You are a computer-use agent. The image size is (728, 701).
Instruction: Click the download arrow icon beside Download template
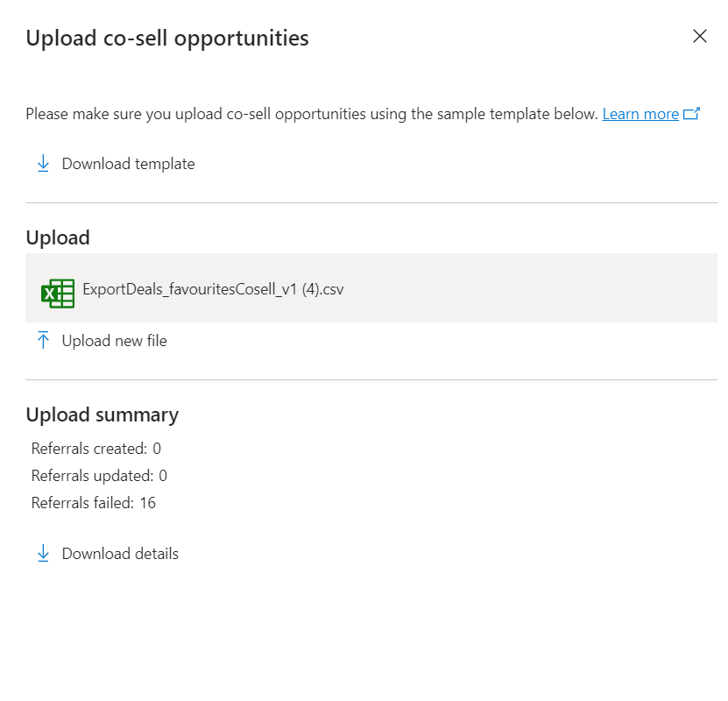(43, 164)
